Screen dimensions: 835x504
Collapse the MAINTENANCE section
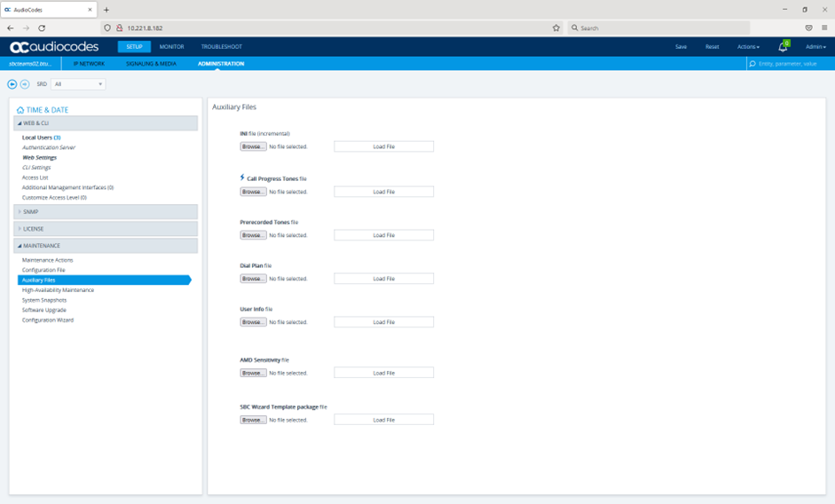coord(106,246)
